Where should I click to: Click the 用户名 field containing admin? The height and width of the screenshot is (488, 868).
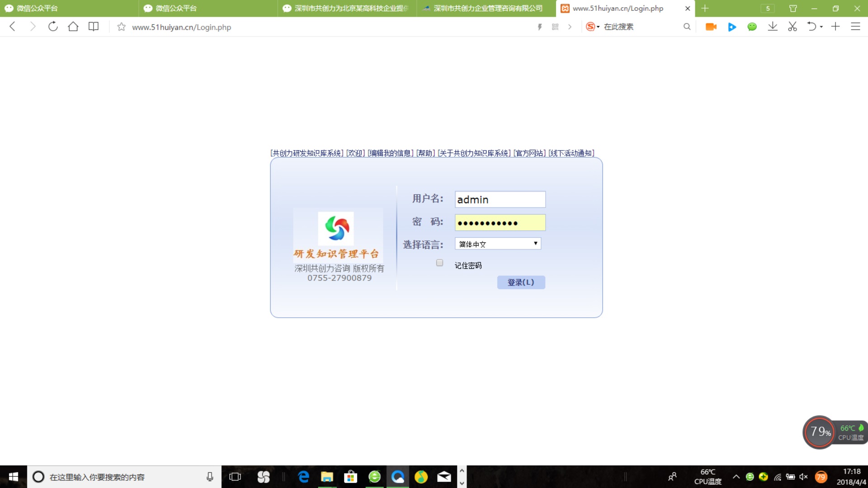500,199
